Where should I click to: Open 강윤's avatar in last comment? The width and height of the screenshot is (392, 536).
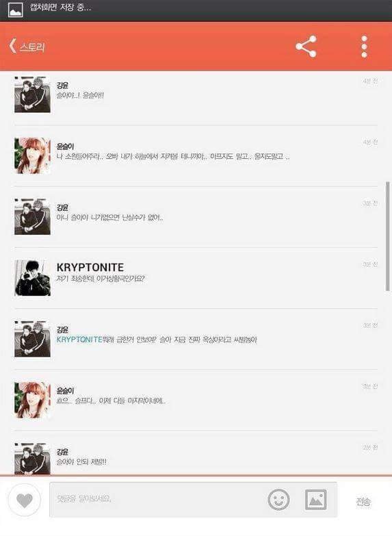pyautogui.click(x=32, y=459)
